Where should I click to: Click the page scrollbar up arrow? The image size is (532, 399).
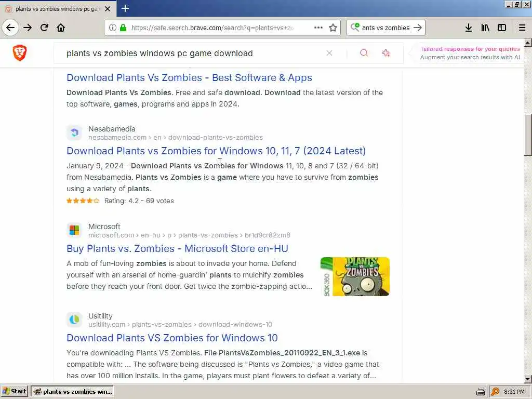(528, 43)
